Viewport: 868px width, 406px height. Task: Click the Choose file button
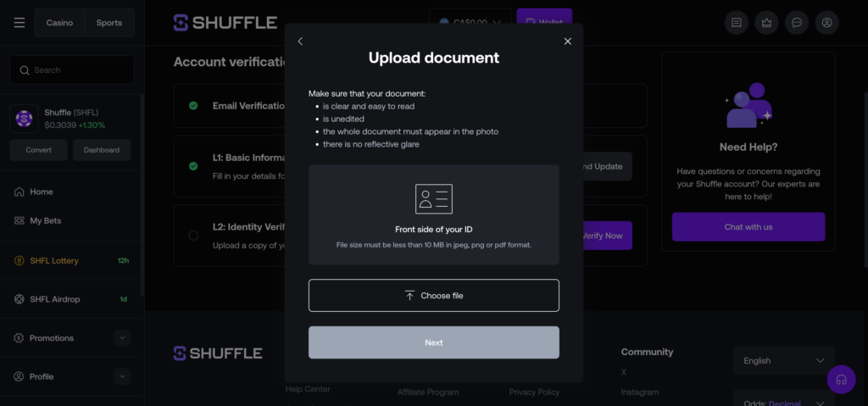434,295
